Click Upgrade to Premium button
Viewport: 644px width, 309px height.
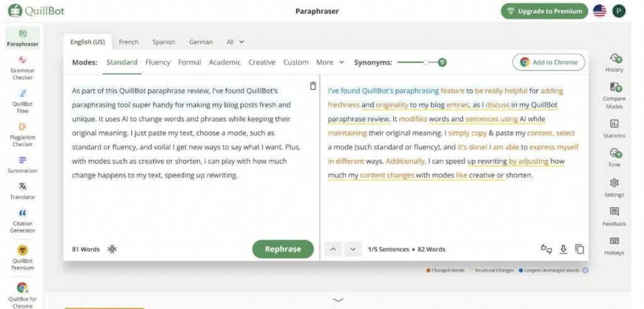544,11
